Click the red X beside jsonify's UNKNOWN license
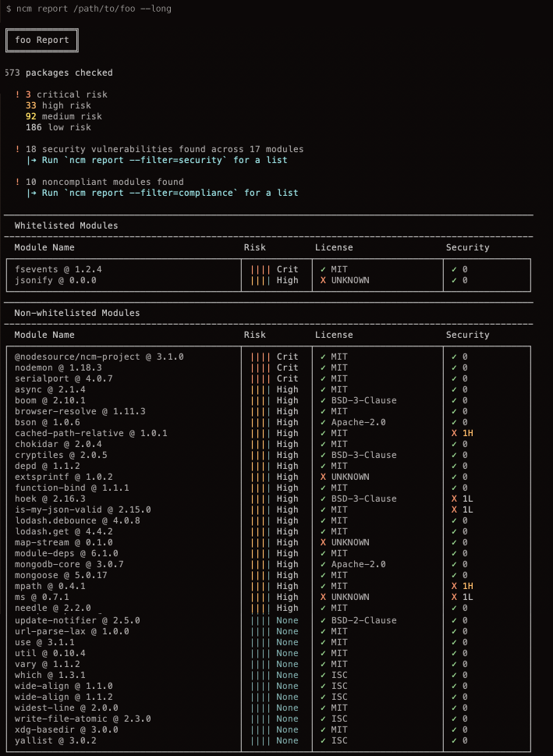Image resolution: width=553 pixels, height=756 pixels. point(323,280)
